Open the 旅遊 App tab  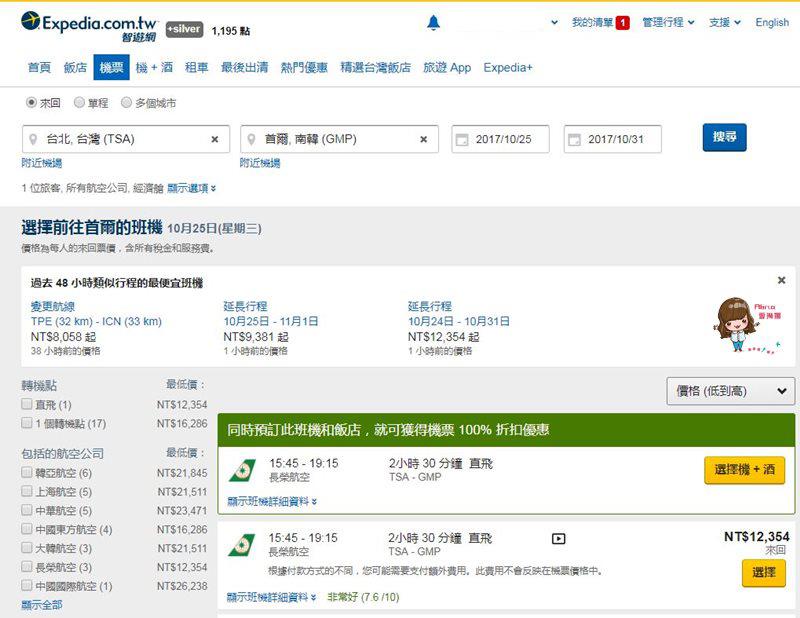pyautogui.click(x=447, y=67)
